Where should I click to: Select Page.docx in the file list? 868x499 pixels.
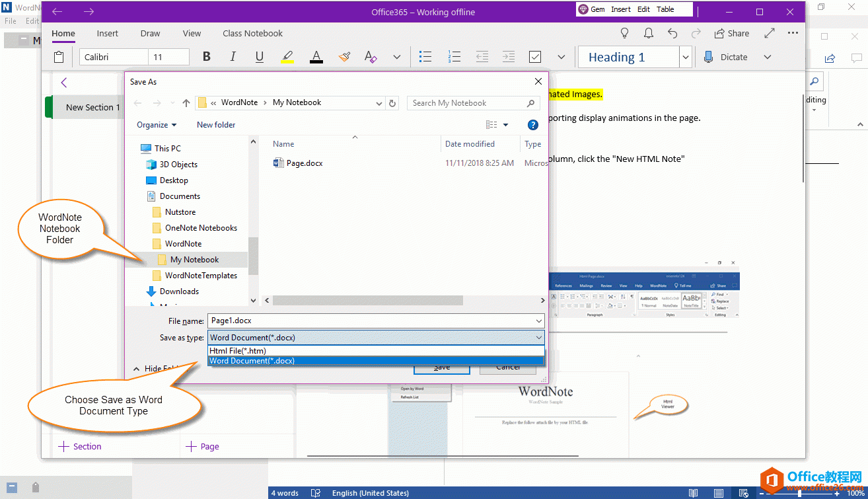tap(298, 163)
